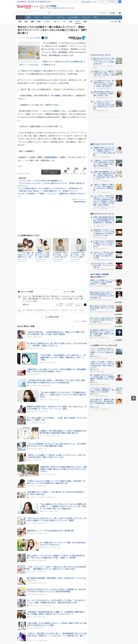The width and height of the screenshot is (138, 644).
Task: Select the ランキング tab
Action: 86,17
